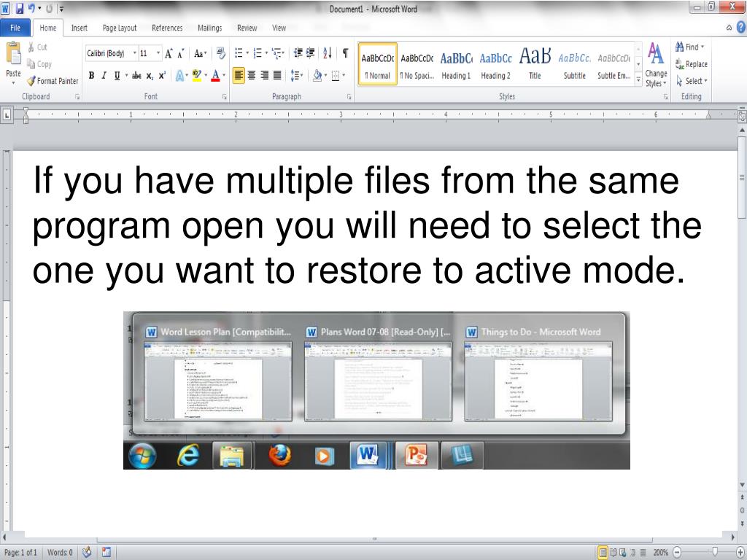Apply the Heading 1 style
The height and width of the screenshot is (560, 747).
point(456,64)
